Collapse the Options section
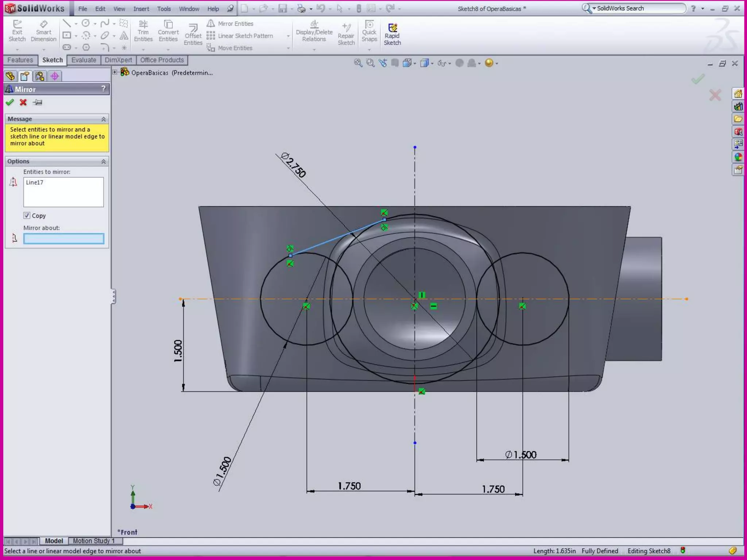The width and height of the screenshot is (747, 560). (x=104, y=162)
